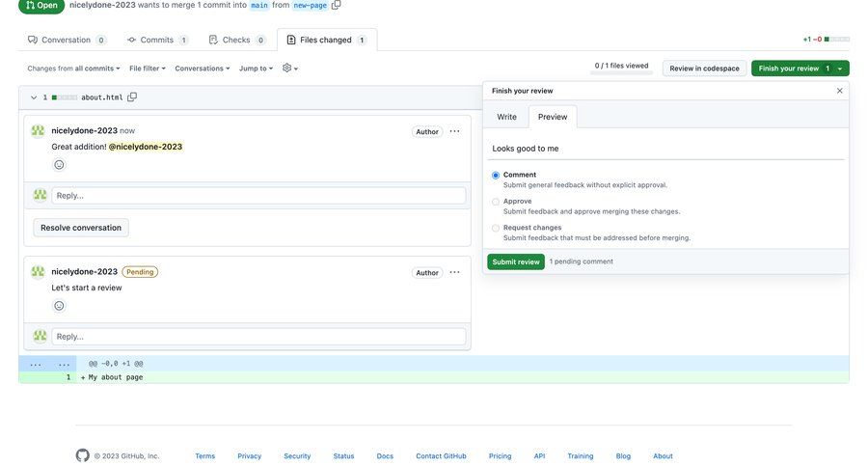Click Looks good to me preview text
868x467 pixels.
point(526,149)
